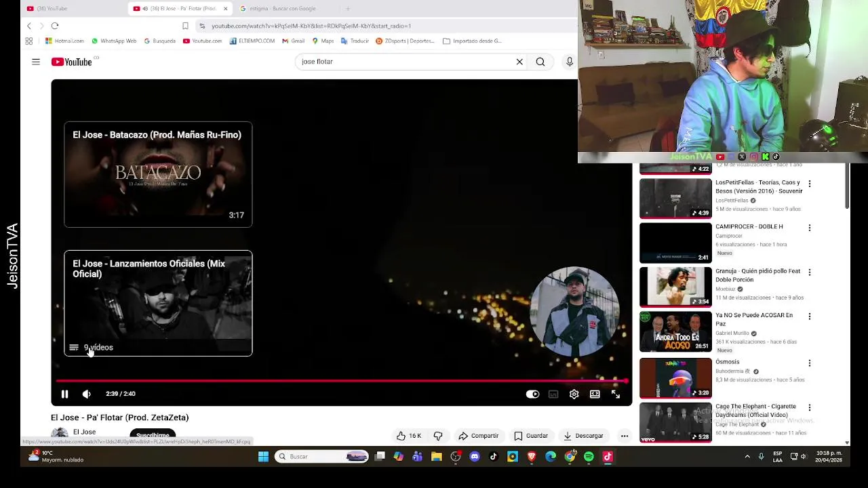Open WhatsApp Web bookmark

click(114, 41)
